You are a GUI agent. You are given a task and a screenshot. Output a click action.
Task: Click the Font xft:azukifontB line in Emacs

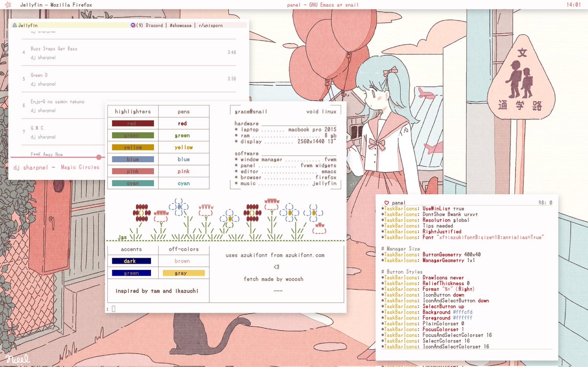pyautogui.click(x=463, y=237)
